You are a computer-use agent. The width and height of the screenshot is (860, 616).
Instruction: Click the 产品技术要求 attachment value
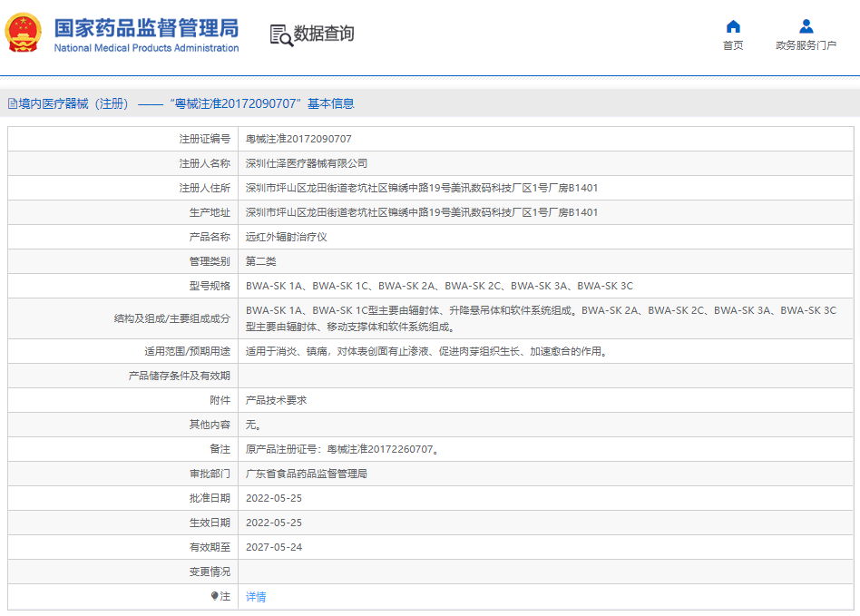(x=276, y=400)
